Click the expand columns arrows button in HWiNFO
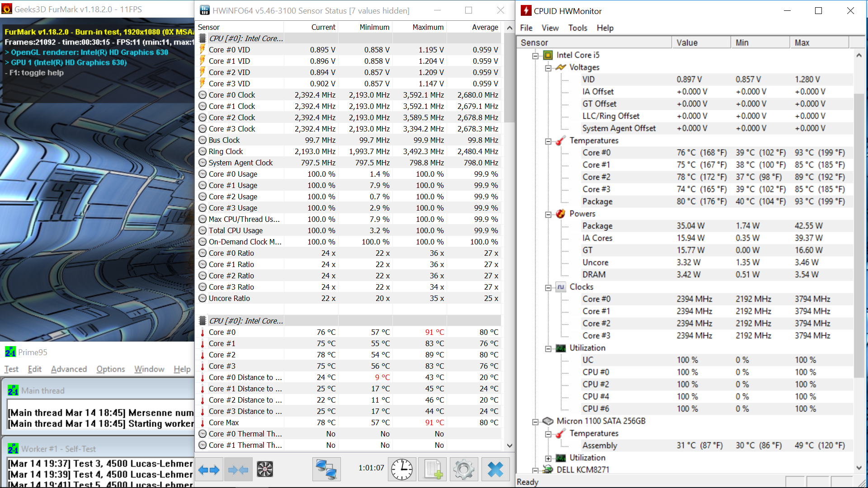The image size is (868, 488). [x=209, y=470]
